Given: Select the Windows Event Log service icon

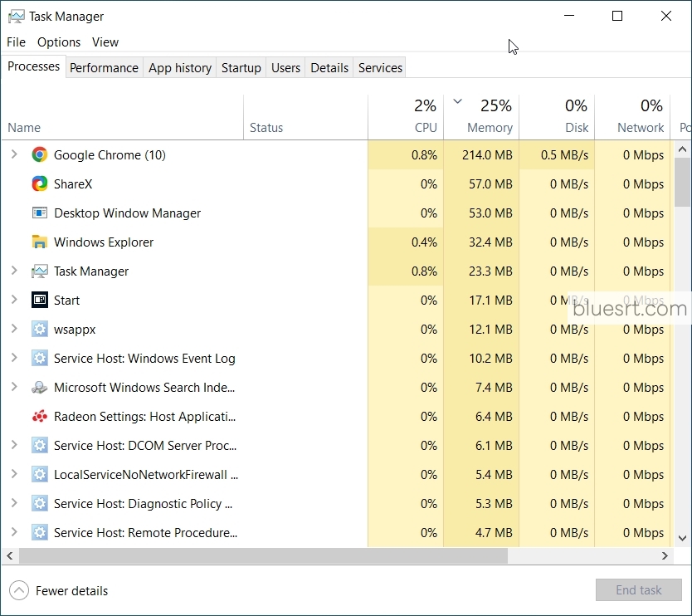Looking at the screenshot, I should pyautogui.click(x=40, y=358).
